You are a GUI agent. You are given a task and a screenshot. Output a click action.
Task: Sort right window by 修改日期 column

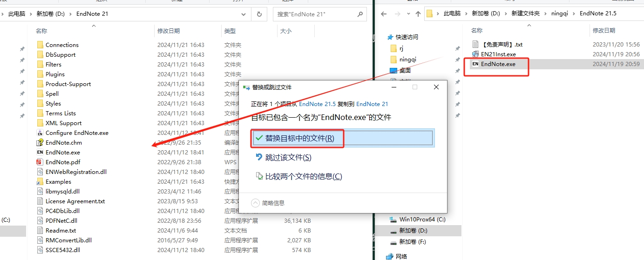(604, 31)
